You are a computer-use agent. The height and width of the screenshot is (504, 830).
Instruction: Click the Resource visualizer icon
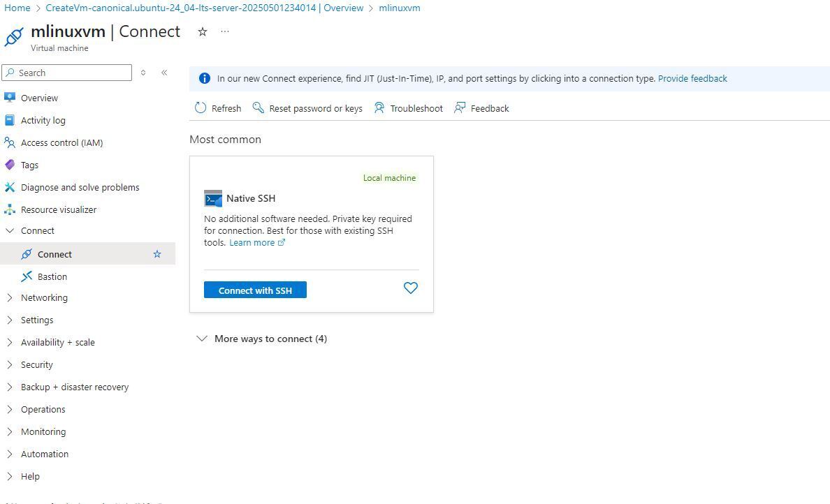10,209
